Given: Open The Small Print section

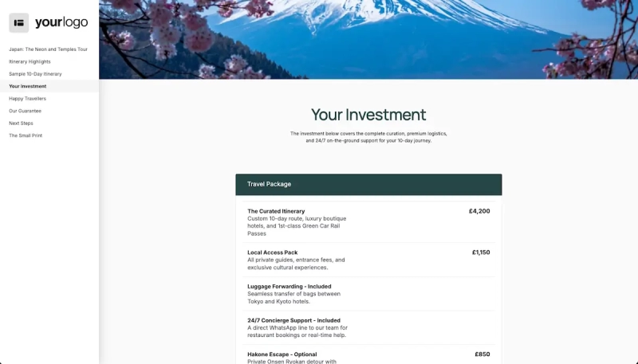Looking at the screenshot, I should [26, 135].
